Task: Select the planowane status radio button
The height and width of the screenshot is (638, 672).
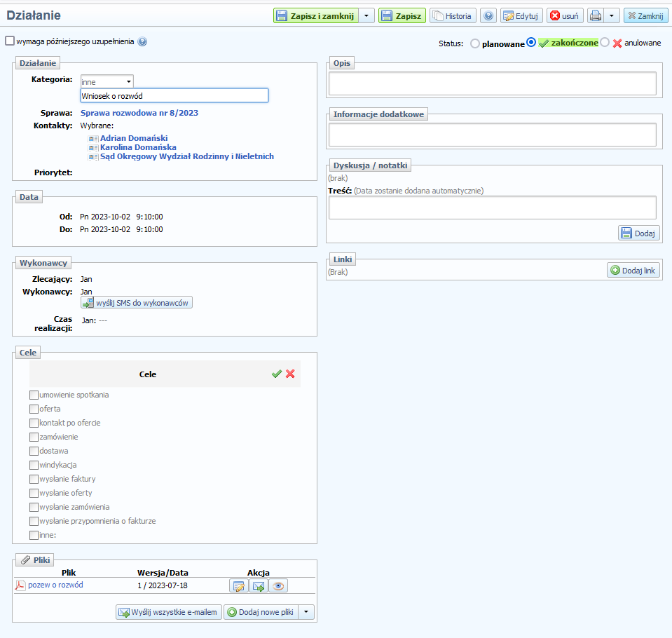Action: [475, 43]
